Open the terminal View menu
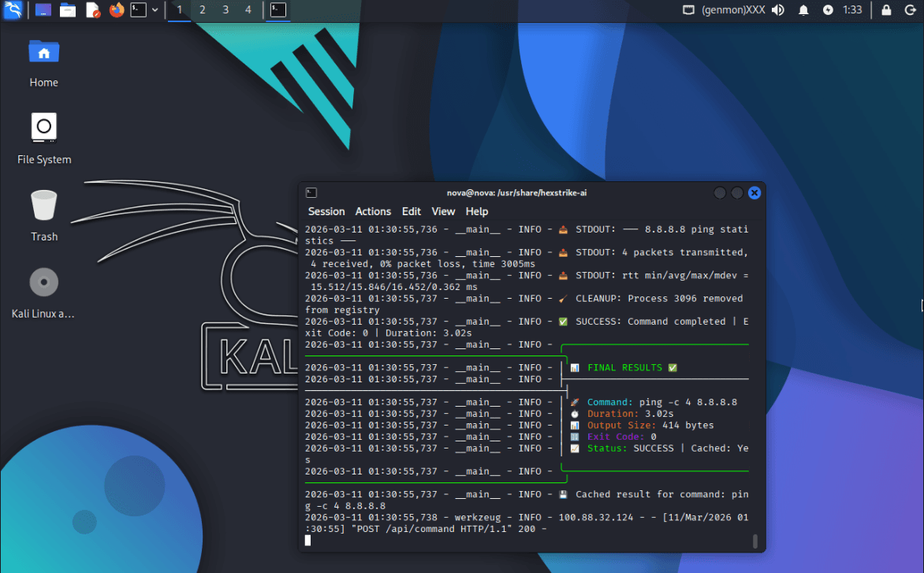 point(443,211)
